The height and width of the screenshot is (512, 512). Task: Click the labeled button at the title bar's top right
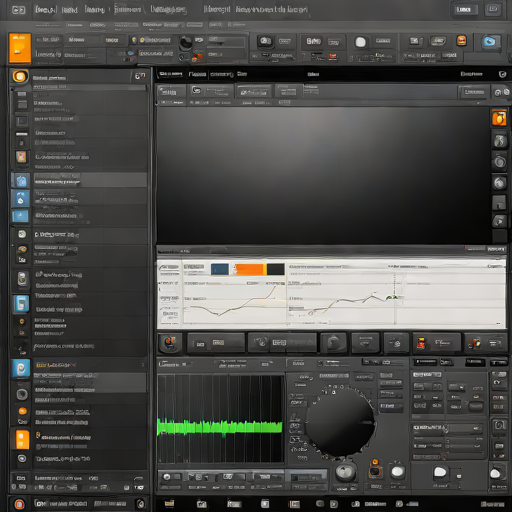(464, 10)
